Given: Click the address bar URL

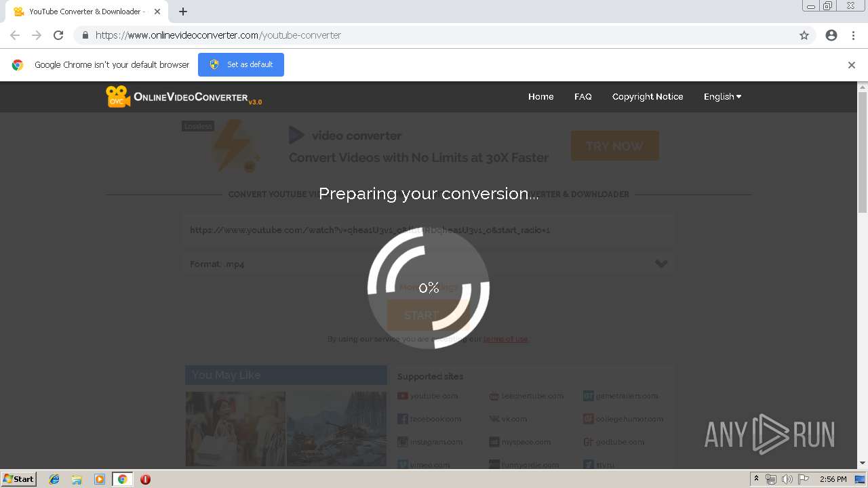Looking at the screenshot, I should point(218,35).
